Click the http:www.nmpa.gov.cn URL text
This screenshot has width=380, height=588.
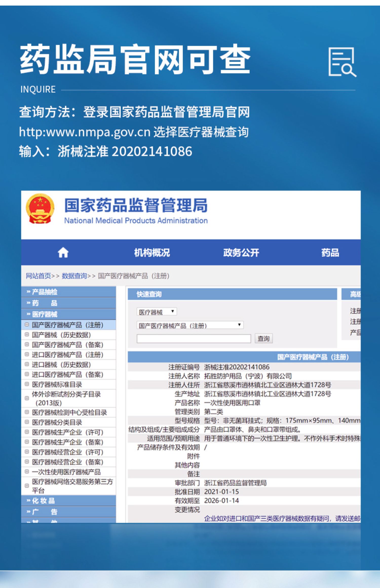click(x=85, y=132)
